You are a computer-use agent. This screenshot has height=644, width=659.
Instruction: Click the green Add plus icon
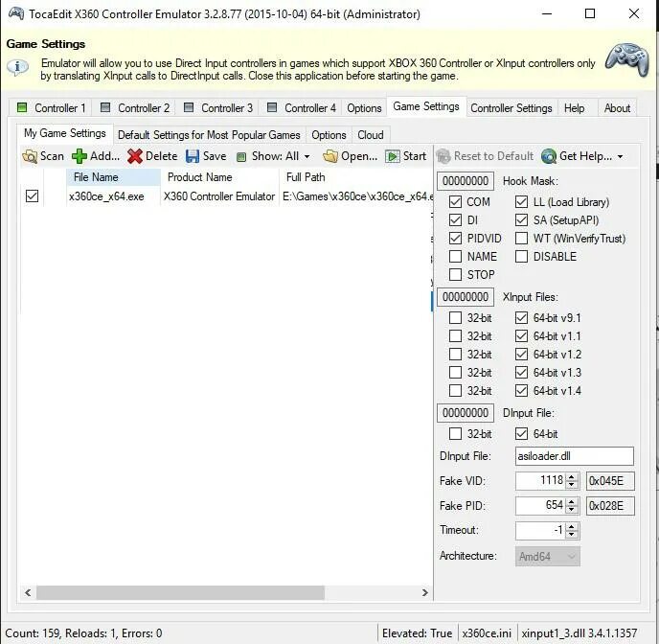click(79, 156)
